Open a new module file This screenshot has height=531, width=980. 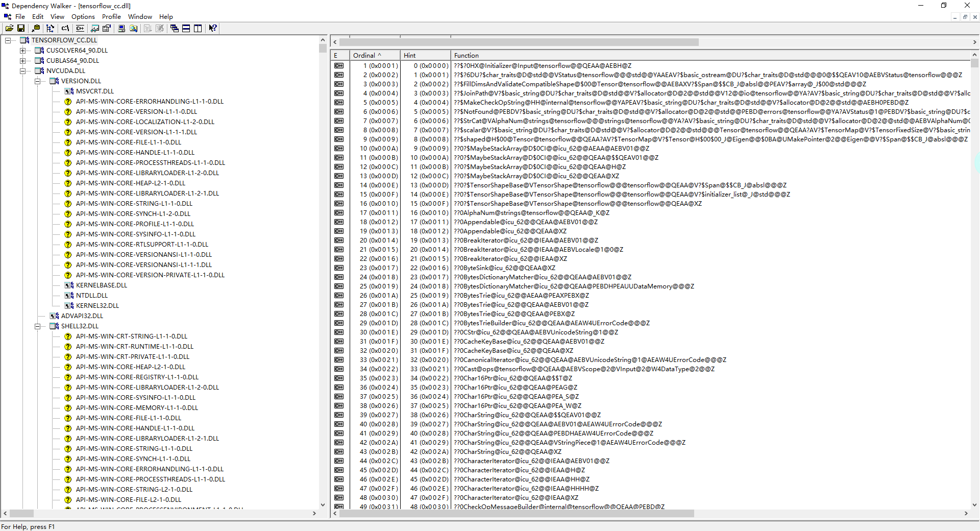point(10,28)
